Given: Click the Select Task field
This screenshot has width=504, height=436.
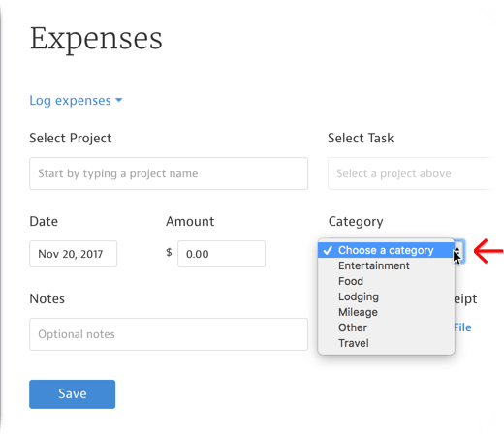Looking at the screenshot, I should (410, 173).
